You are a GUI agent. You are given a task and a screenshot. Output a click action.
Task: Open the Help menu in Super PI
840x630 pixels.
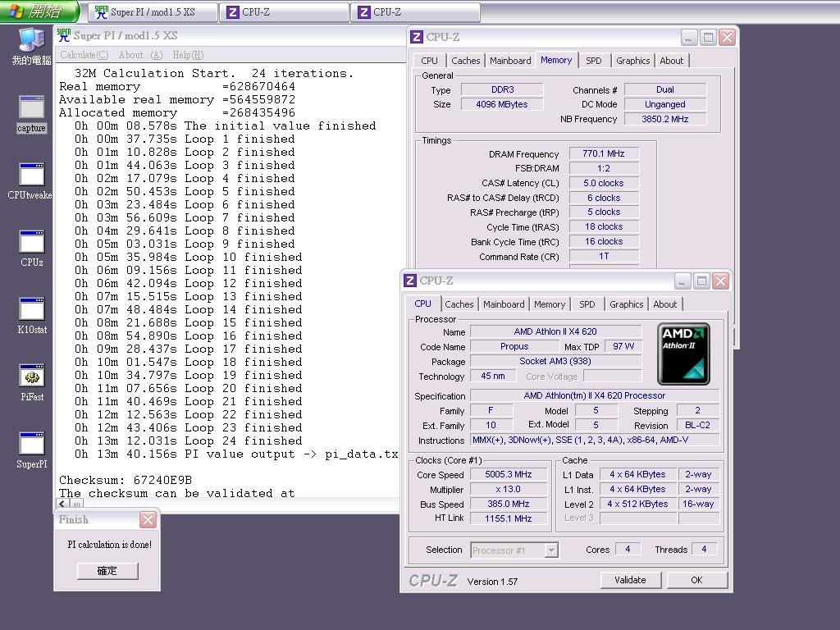coord(188,55)
